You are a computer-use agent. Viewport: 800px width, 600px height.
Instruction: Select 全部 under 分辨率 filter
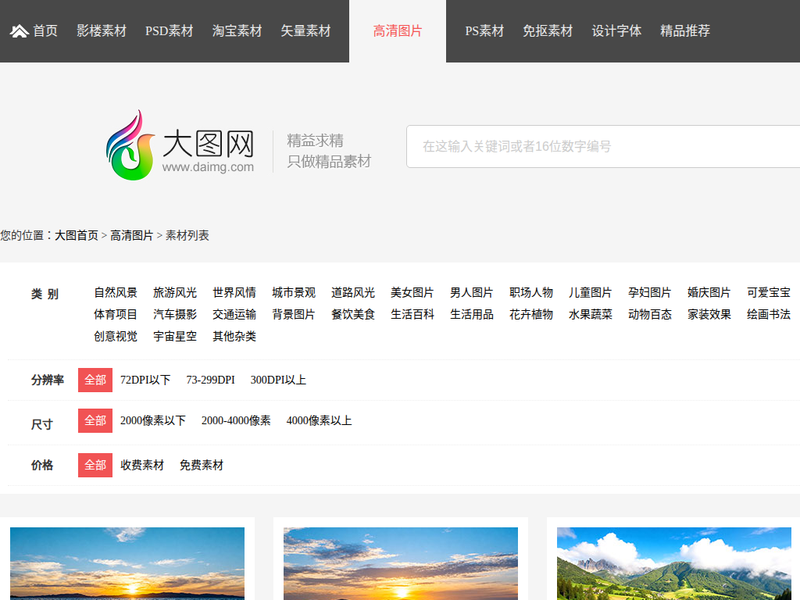click(x=95, y=380)
